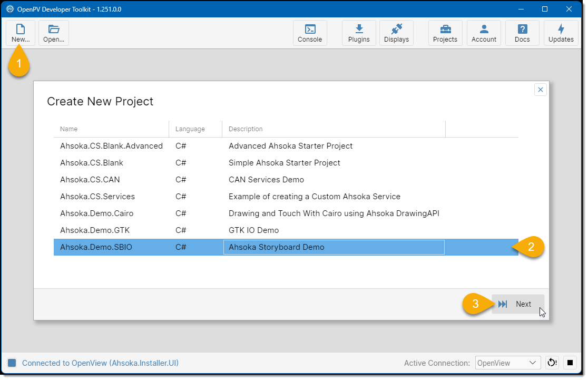
Task: Click Example of creating a Custom Ahsoka Service
Action: coord(314,197)
